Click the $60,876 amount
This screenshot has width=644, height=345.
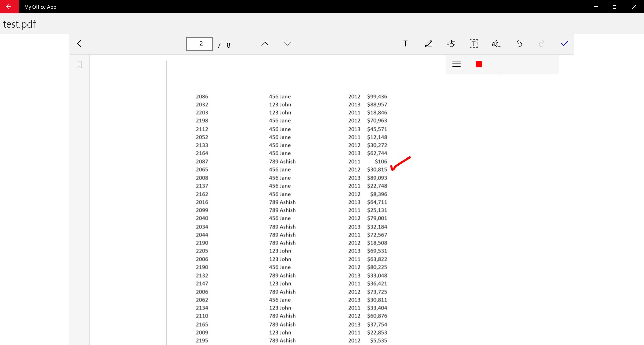[377, 316]
